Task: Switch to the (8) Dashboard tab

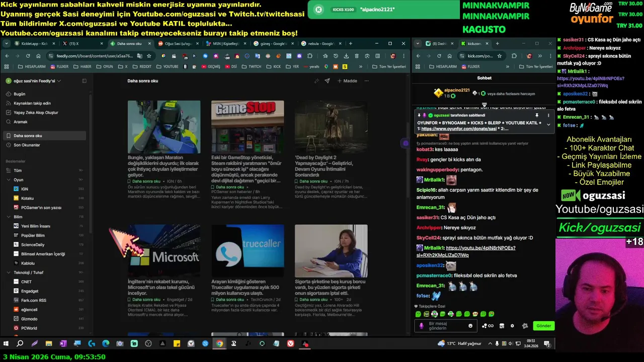Action: coord(440,44)
